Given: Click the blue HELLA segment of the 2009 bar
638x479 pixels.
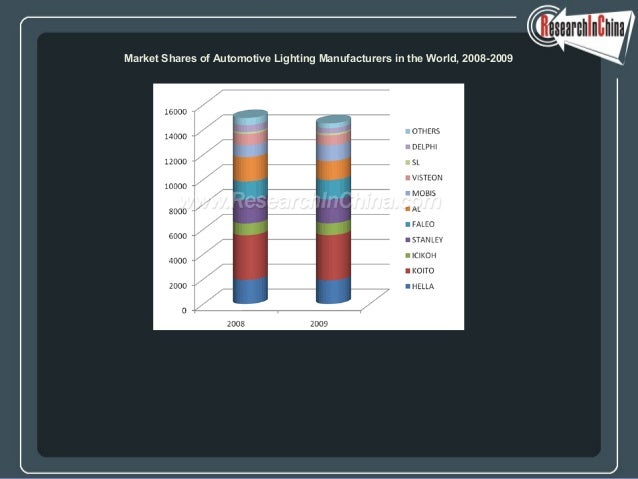Looking at the screenshot, I should 333,291.
